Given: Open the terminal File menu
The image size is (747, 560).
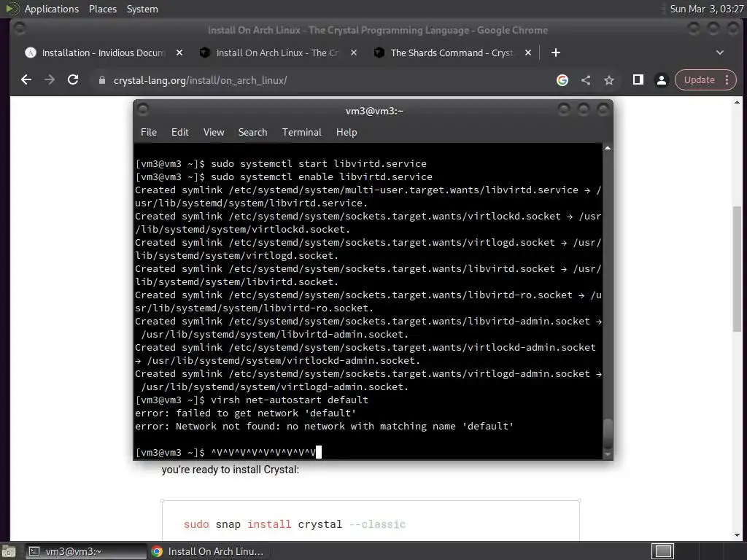Looking at the screenshot, I should click(x=149, y=133).
